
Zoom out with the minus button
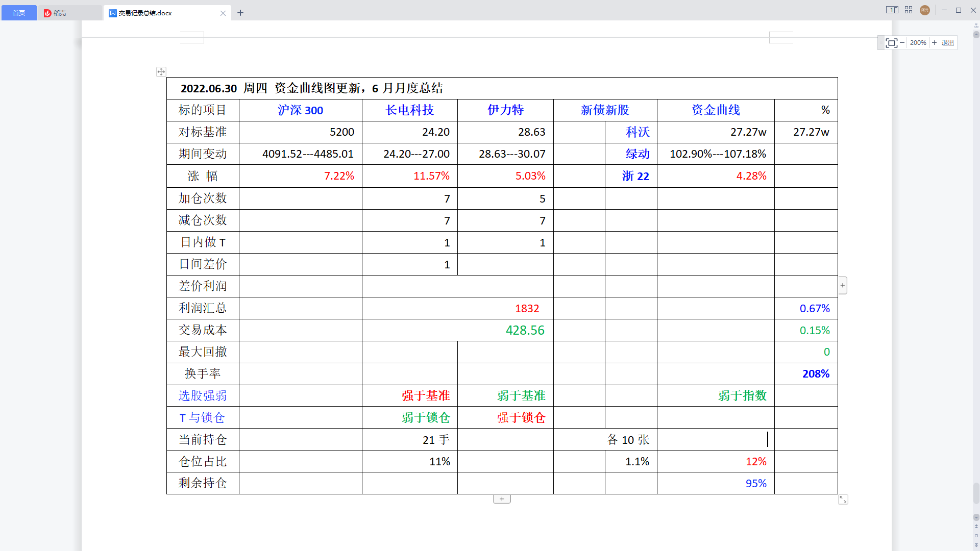pyautogui.click(x=902, y=43)
